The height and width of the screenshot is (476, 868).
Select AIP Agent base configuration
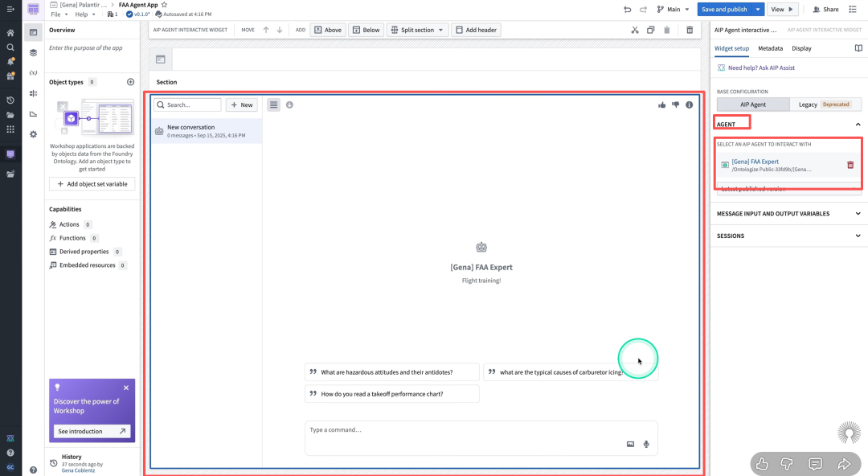point(753,105)
